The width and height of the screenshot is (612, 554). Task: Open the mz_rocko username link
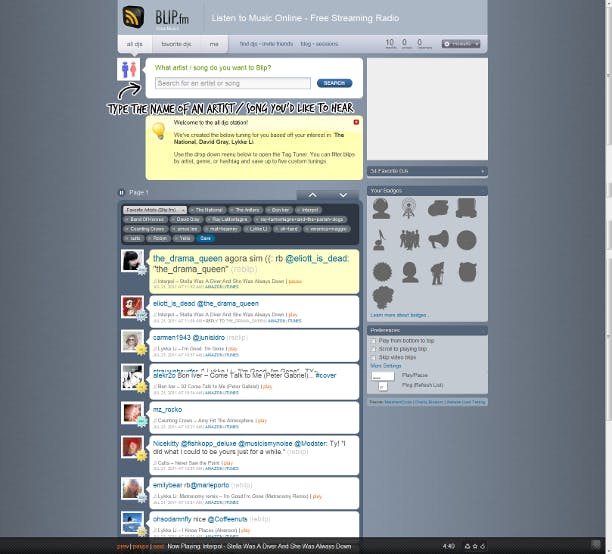pos(167,409)
